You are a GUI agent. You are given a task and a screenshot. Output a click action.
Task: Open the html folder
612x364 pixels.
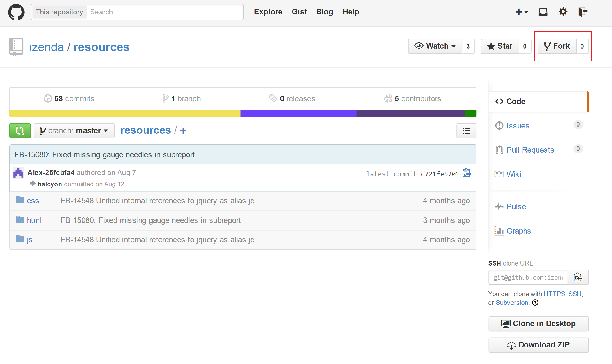coord(34,220)
